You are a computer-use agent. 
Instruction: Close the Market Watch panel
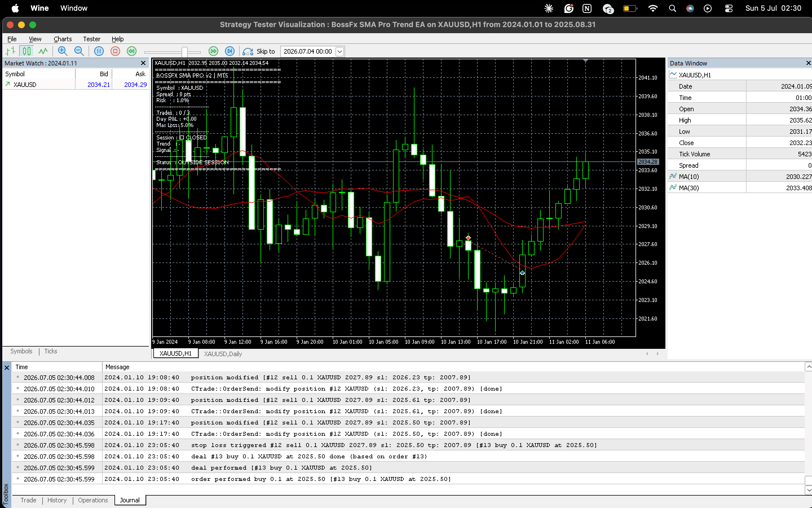click(x=143, y=63)
